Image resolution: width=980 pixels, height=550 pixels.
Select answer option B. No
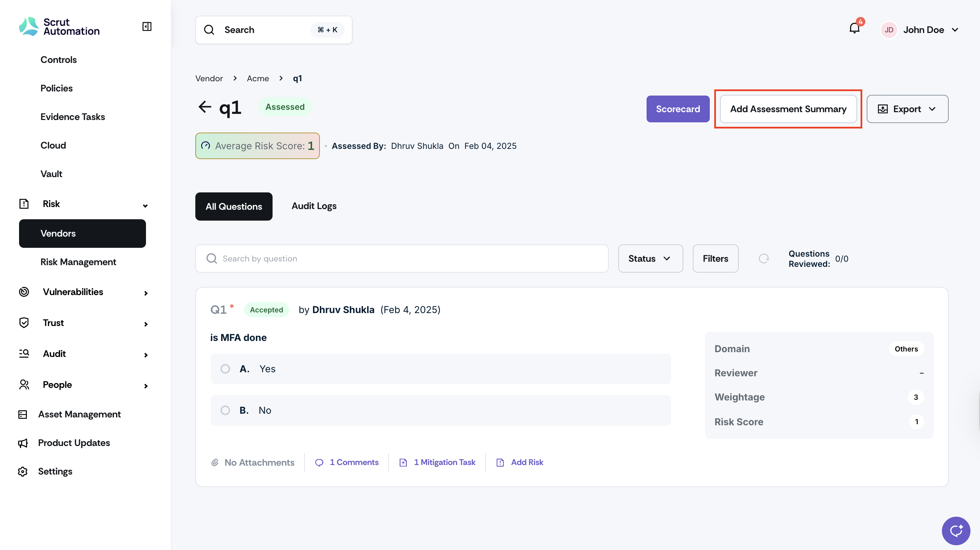click(x=225, y=410)
